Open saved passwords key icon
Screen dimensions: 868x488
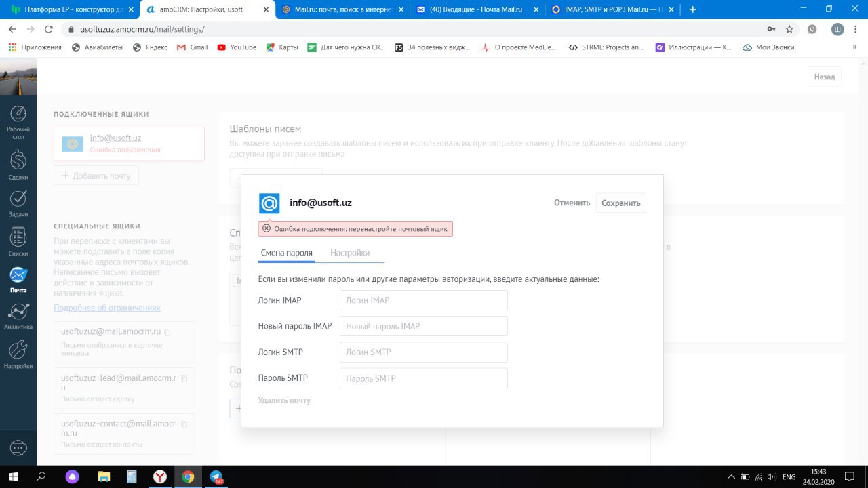(x=771, y=30)
